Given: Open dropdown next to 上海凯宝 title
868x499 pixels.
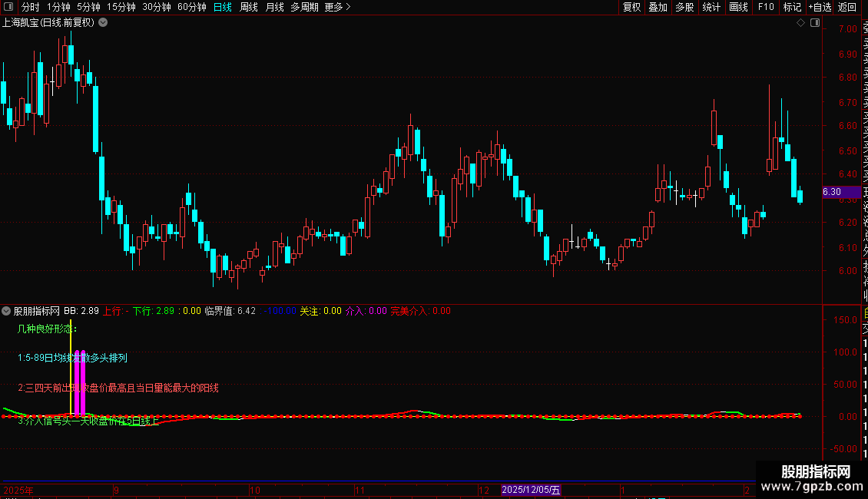Looking at the screenshot, I should [103, 23].
